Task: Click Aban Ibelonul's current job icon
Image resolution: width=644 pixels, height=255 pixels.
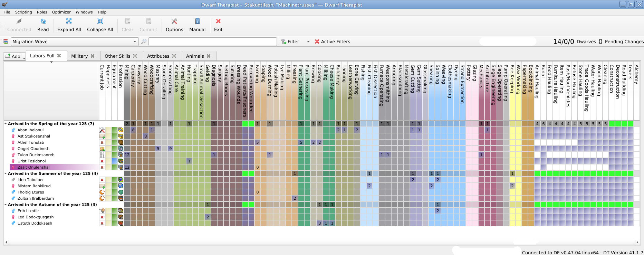Action: pyautogui.click(x=102, y=130)
